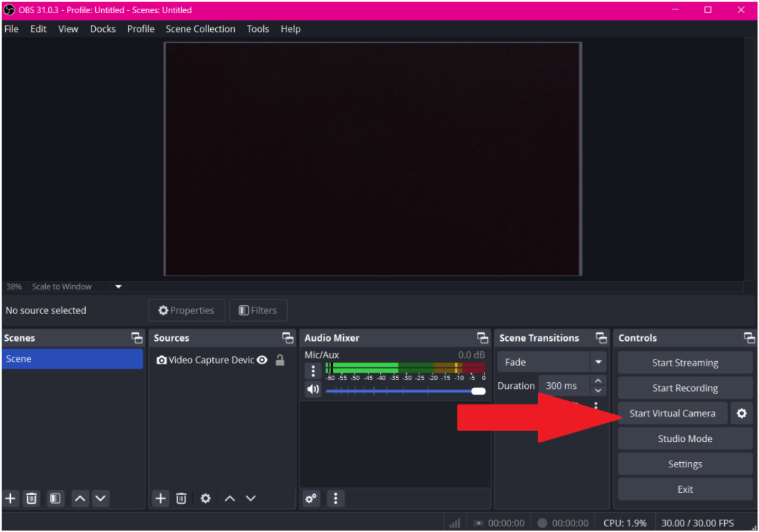The width and height of the screenshot is (759, 532).
Task: Click the Exit button
Action: click(685, 489)
